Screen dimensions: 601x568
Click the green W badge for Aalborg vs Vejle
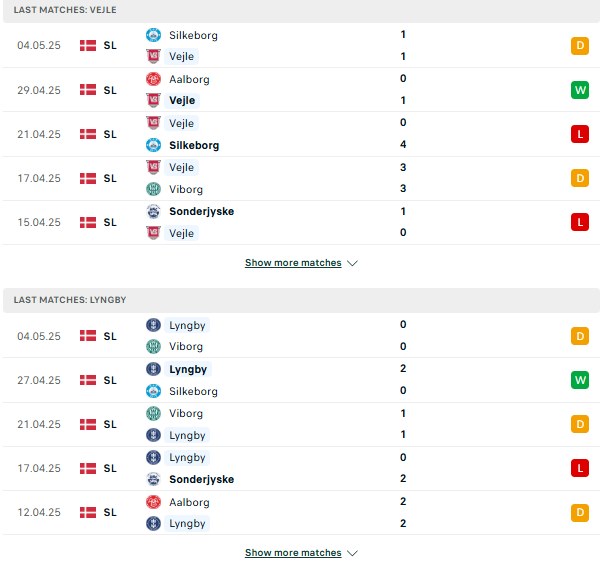580,90
